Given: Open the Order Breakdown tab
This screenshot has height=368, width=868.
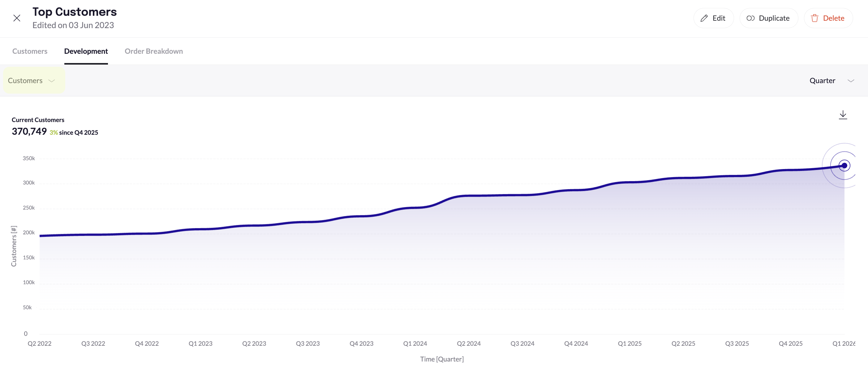Looking at the screenshot, I should coord(154,51).
